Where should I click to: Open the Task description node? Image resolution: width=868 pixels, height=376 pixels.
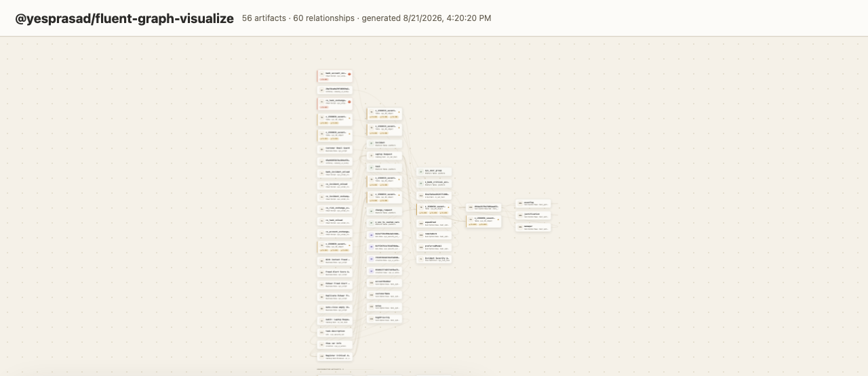pyautogui.click(x=335, y=333)
